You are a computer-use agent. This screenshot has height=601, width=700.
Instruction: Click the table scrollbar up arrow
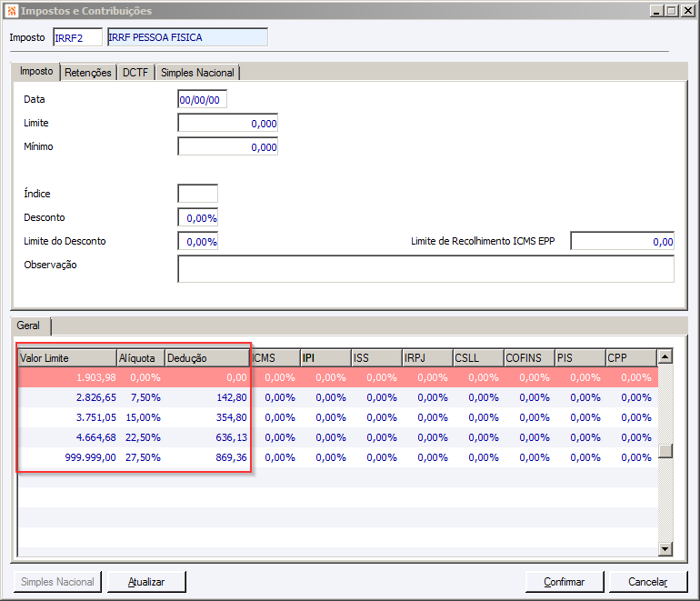[665, 356]
